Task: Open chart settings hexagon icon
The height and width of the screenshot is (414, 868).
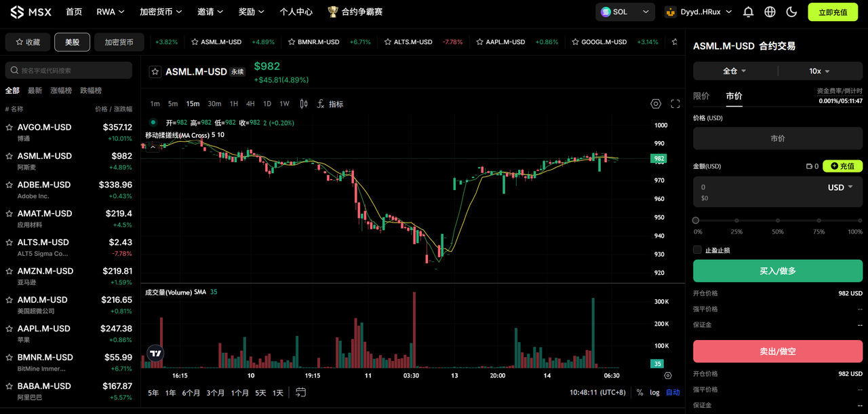Action: [656, 104]
